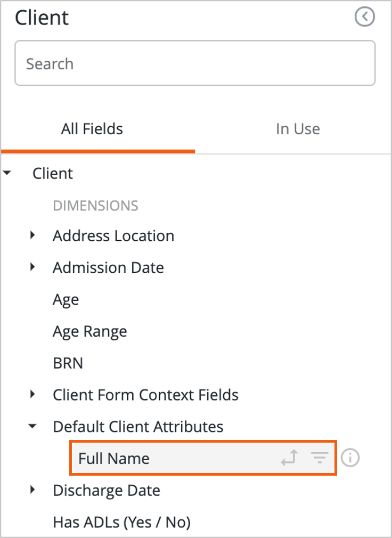Pick the Has ADLs (Yes / No) field
The width and height of the screenshot is (392, 538).
(x=121, y=522)
